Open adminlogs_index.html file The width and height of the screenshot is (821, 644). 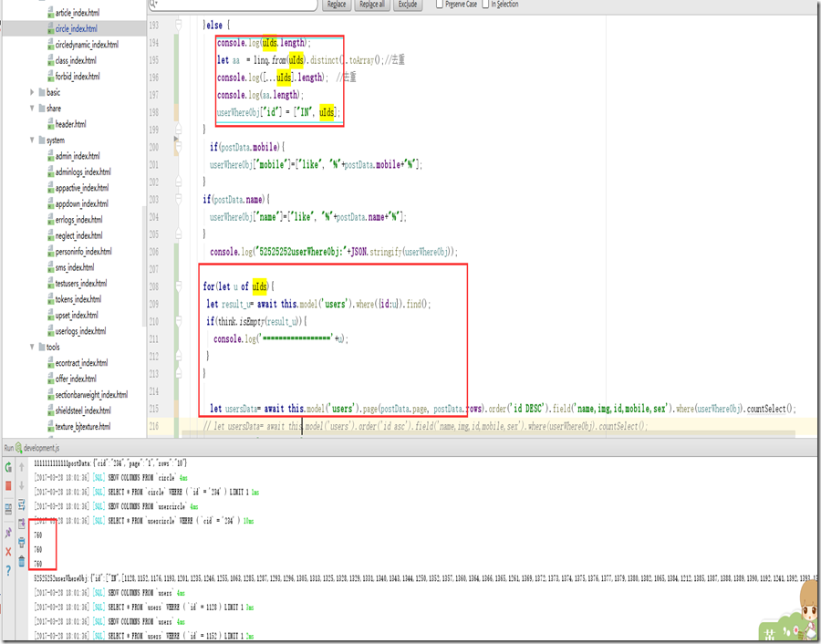83,171
